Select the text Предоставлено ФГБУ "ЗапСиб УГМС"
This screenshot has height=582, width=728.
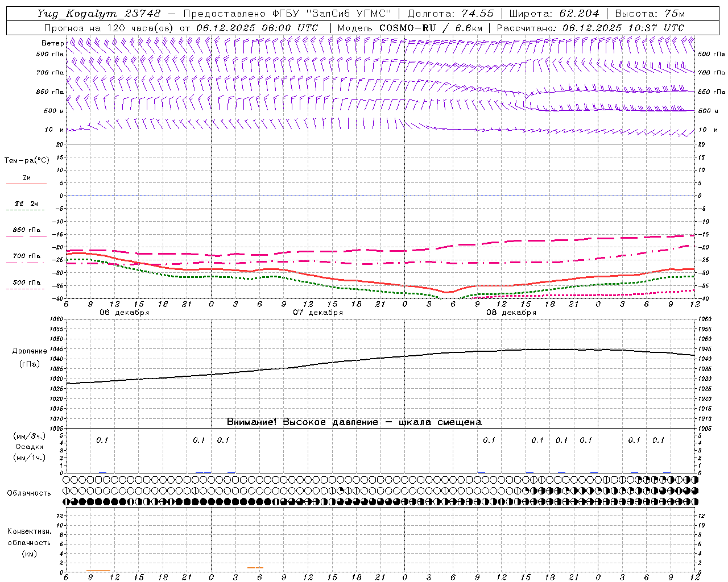tap(288, 14)
